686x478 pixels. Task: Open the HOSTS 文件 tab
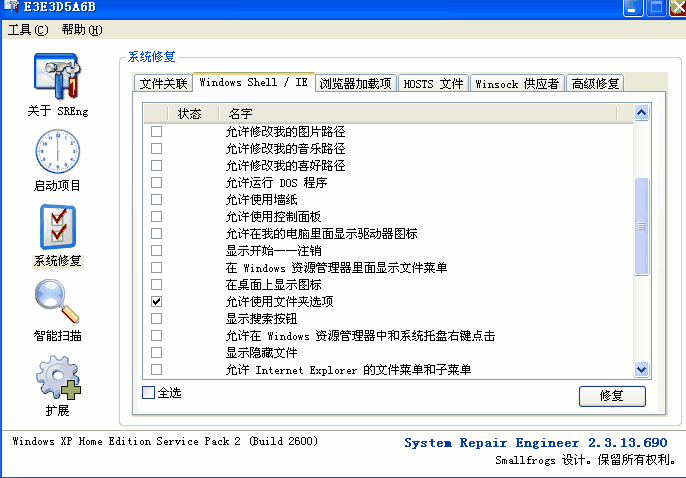pos(433,83)
